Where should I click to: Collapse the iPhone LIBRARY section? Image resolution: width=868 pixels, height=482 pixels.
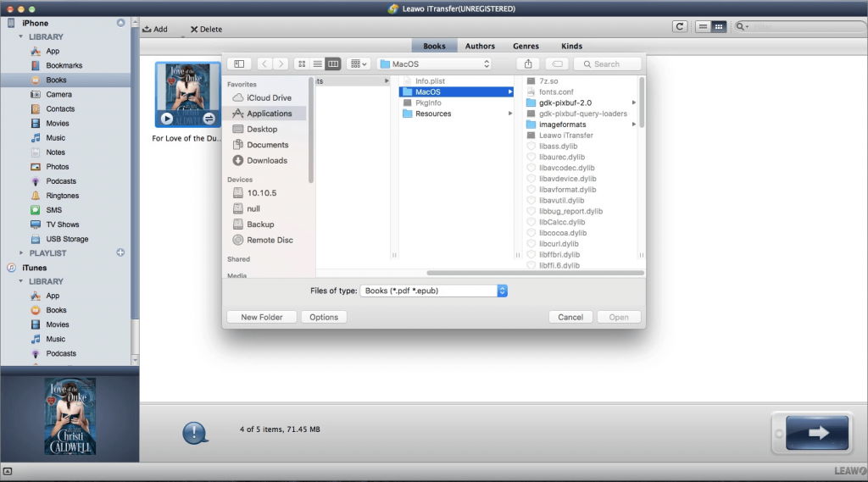(21, 36)
